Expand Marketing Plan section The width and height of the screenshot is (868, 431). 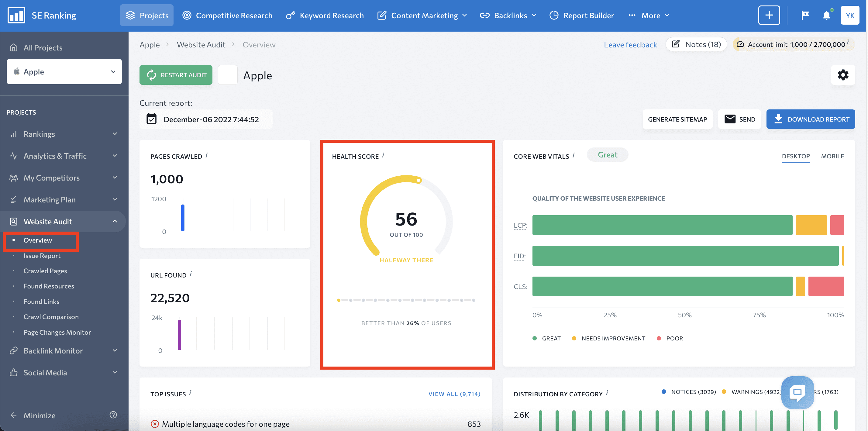click(115, 199)
